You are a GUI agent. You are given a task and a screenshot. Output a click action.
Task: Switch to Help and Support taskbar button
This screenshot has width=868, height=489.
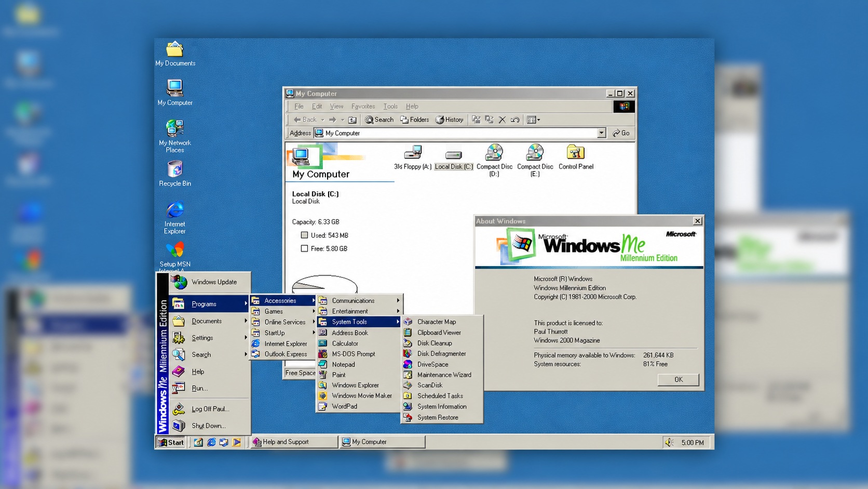point(294,442)
